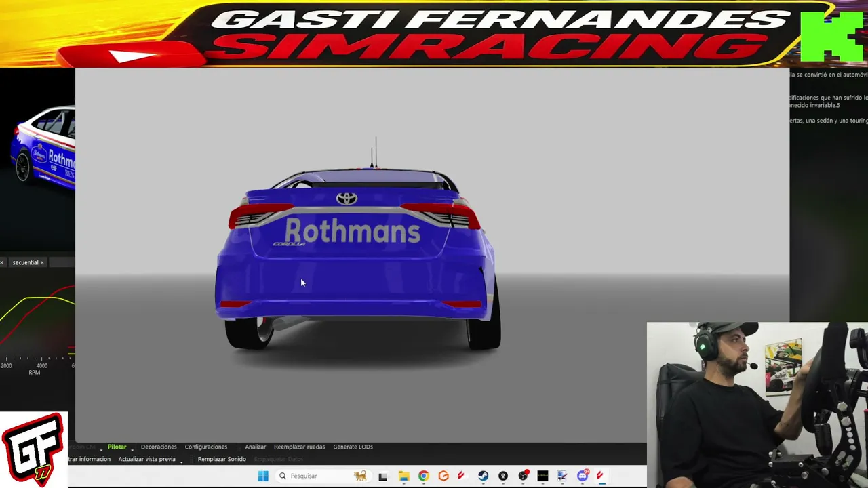
Task: Click the taskbar Pesquisar search box
Action: pos(322,476)
